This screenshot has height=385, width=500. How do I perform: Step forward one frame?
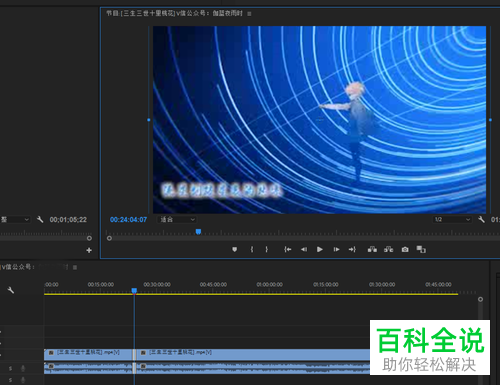(x=336, y=249)
